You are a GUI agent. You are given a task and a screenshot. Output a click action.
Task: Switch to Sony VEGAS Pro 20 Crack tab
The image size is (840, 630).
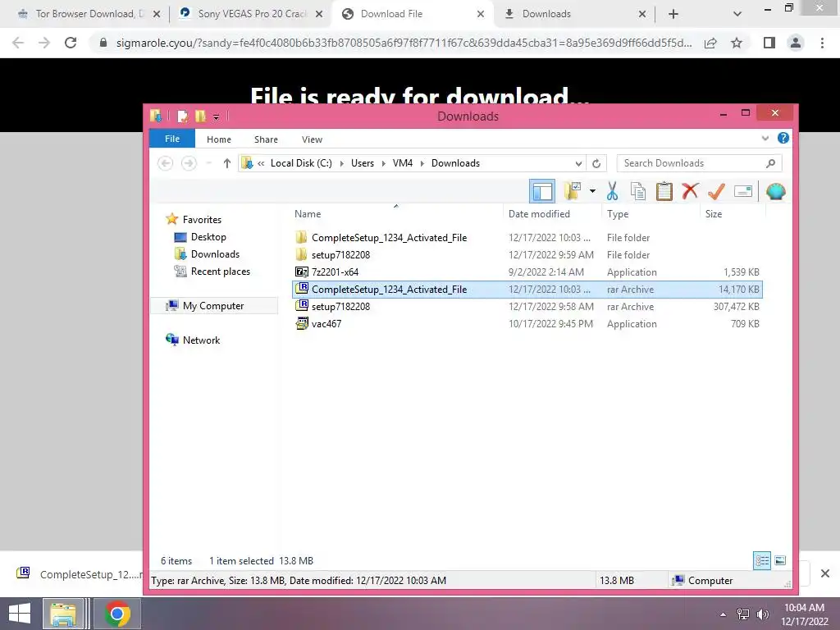click(251, 14)
